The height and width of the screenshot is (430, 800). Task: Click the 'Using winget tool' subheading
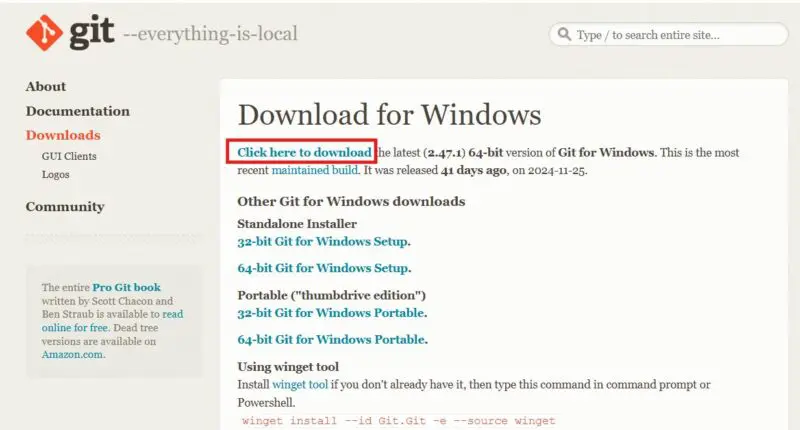click(288, 366)
